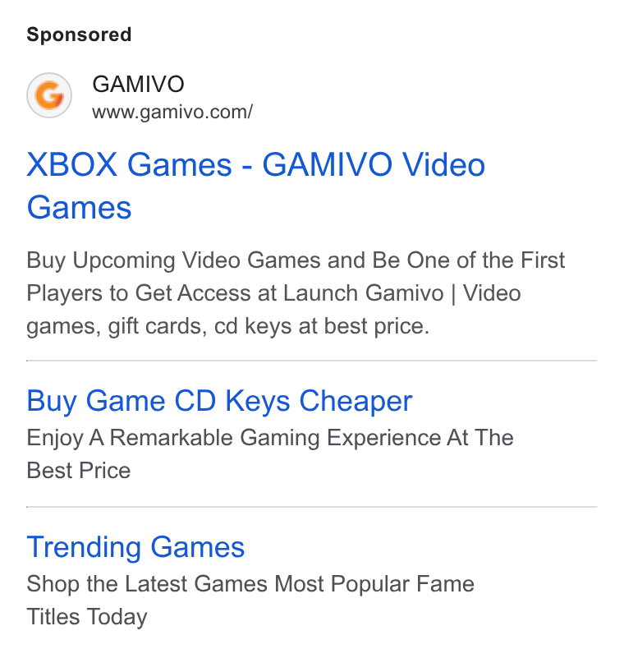624x672 pixels.
Task: Open the Buy Game CD Keys Cheaper link
Action: click(x=219, y=401)
